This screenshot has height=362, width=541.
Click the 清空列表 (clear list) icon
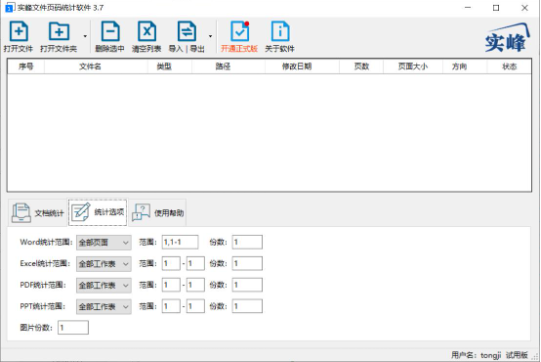147,31
